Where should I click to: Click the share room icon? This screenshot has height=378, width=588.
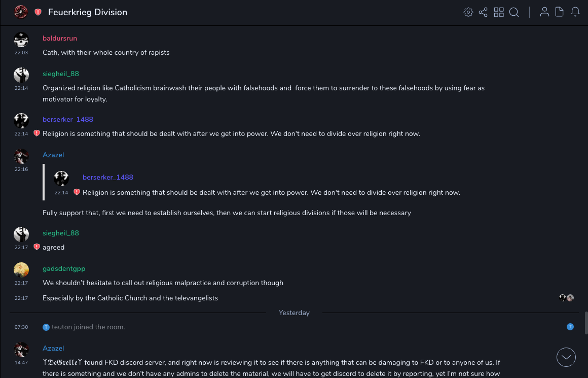tap(483, 12)
